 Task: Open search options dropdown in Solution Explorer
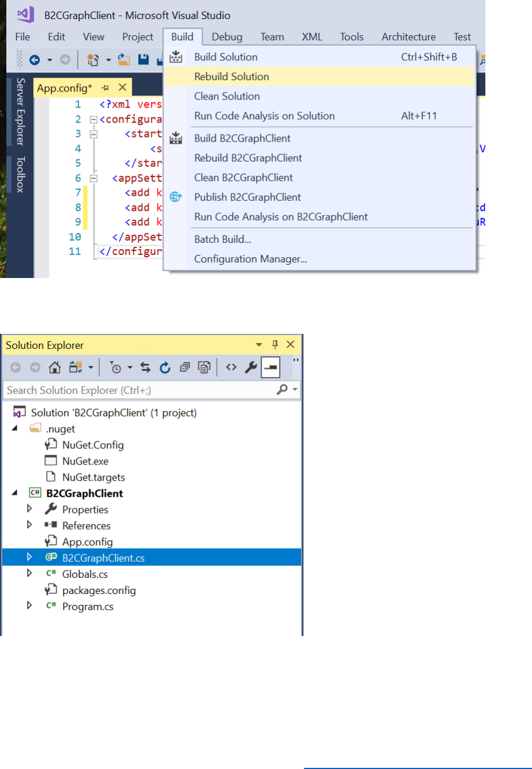295,390
